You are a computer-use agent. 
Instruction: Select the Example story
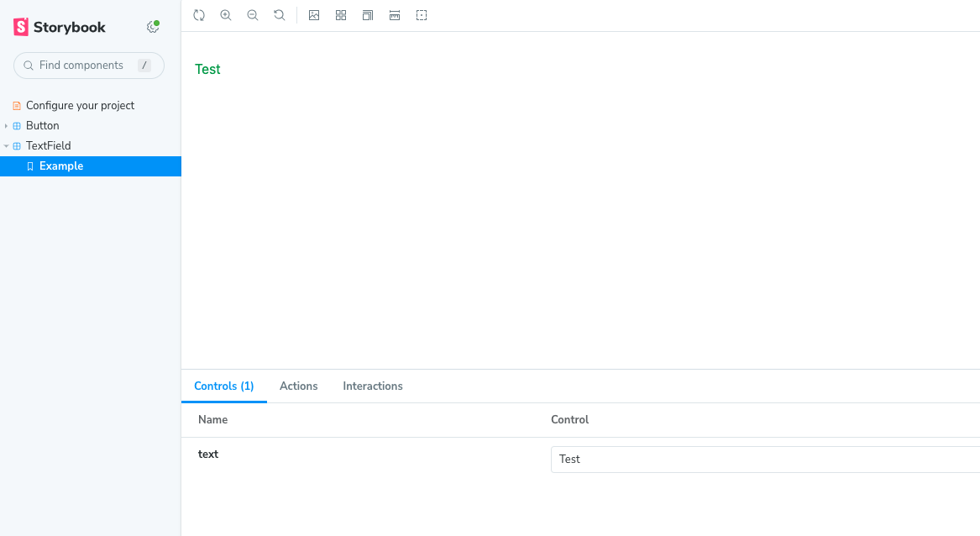pyautogui.click(x=61, y=166)
